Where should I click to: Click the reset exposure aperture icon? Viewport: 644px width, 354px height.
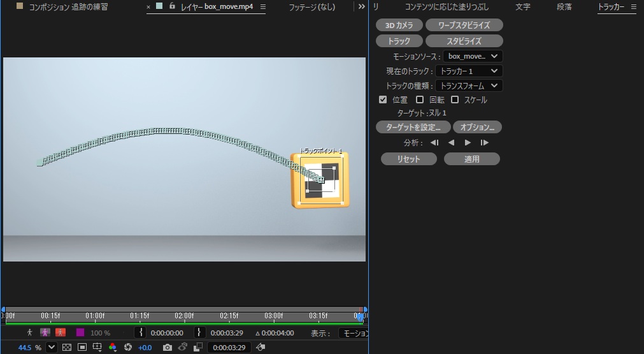coord(128,348)
